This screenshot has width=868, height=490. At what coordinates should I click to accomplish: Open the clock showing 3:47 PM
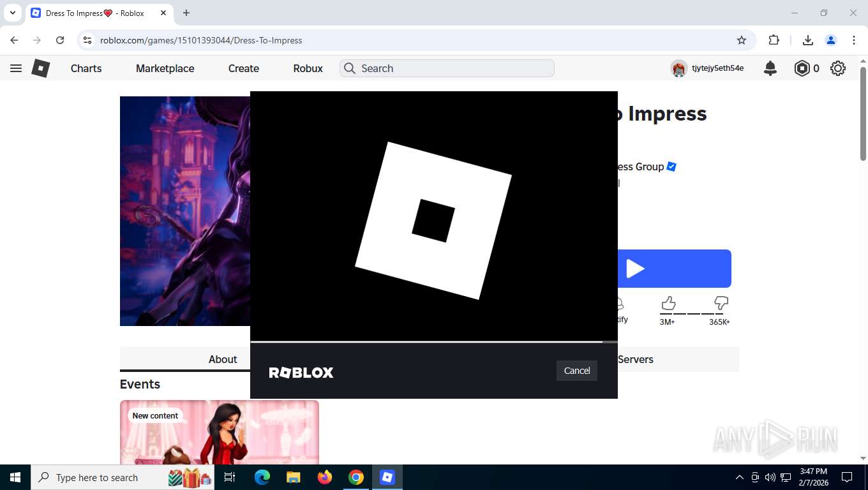click(x=813, y=477)
